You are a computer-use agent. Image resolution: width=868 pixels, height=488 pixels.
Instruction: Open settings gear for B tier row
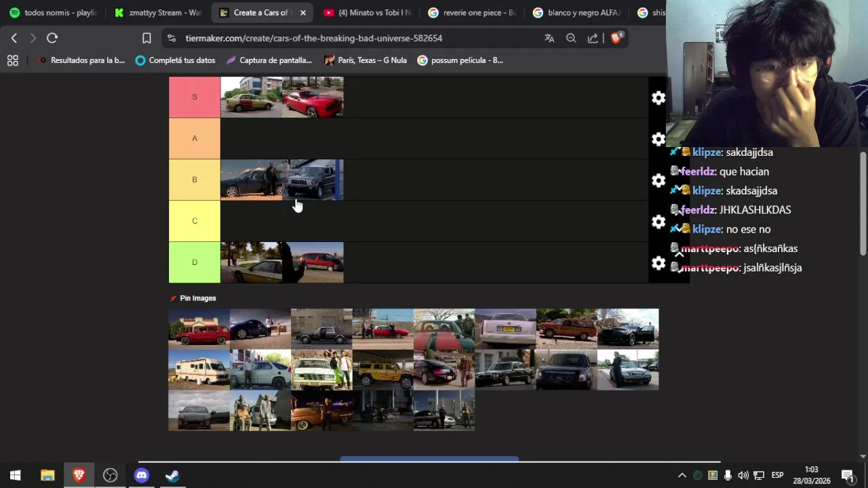tap(658, 180)
